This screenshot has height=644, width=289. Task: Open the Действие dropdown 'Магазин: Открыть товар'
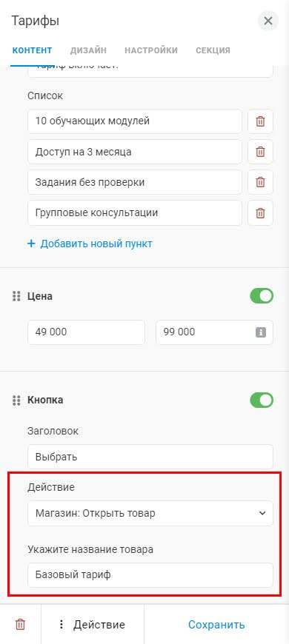[x=150, y=514]
